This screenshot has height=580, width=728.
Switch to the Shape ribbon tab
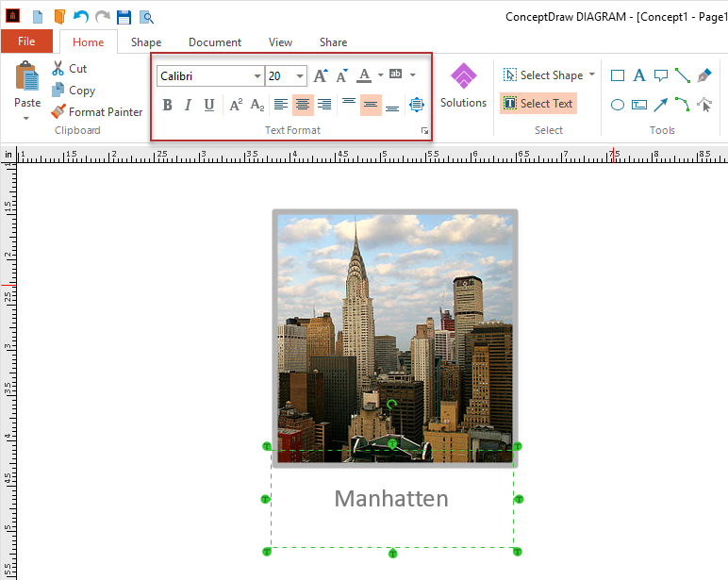pyautogui.click(x=146, y=42)
